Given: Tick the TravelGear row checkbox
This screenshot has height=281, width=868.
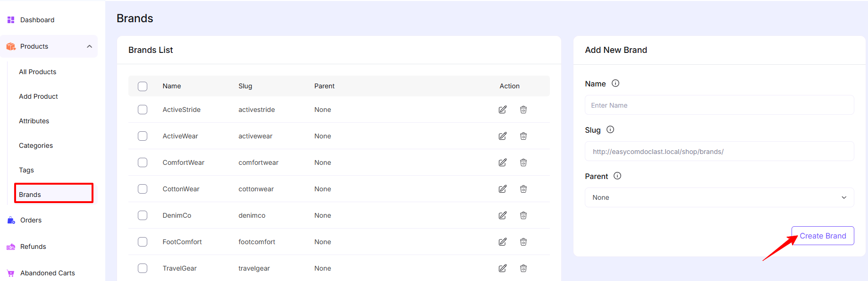Looking at the screenshot, I should pyautogui.click(x=143, y=268).
